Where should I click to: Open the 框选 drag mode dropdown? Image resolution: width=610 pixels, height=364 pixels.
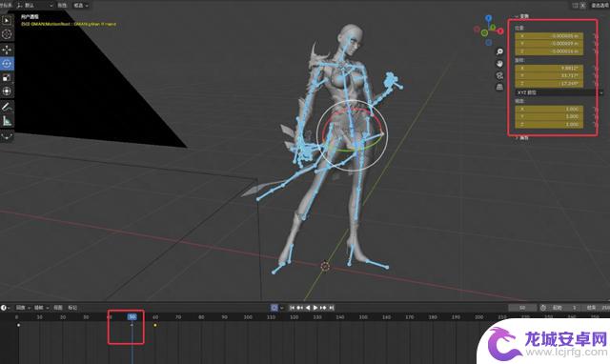81,5
